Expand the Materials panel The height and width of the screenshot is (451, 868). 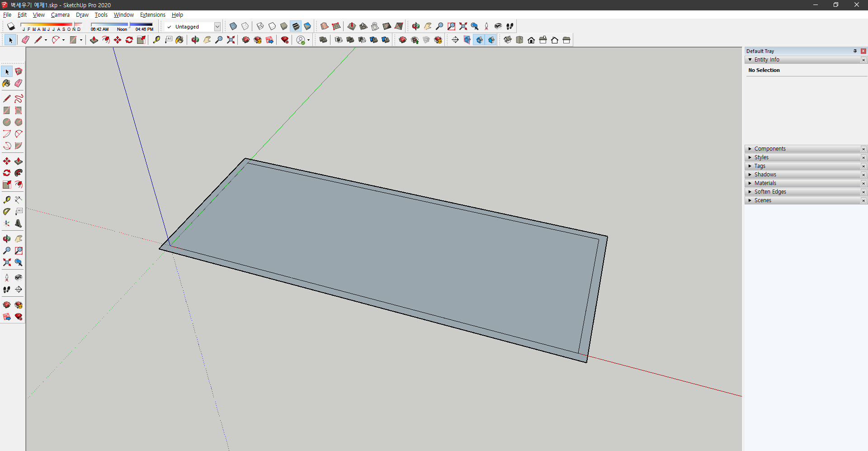tap(750, 183)
